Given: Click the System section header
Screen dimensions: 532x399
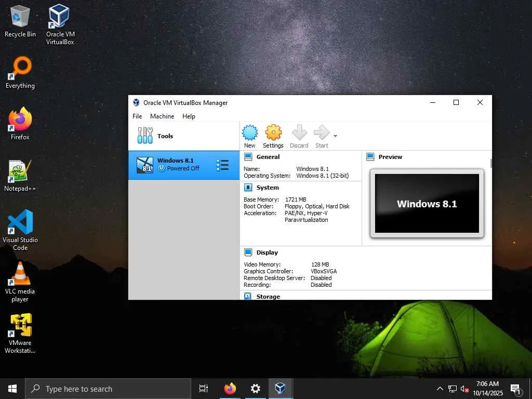Looking at the screenshot, I should pyautogui.click(x=268, y=188).
